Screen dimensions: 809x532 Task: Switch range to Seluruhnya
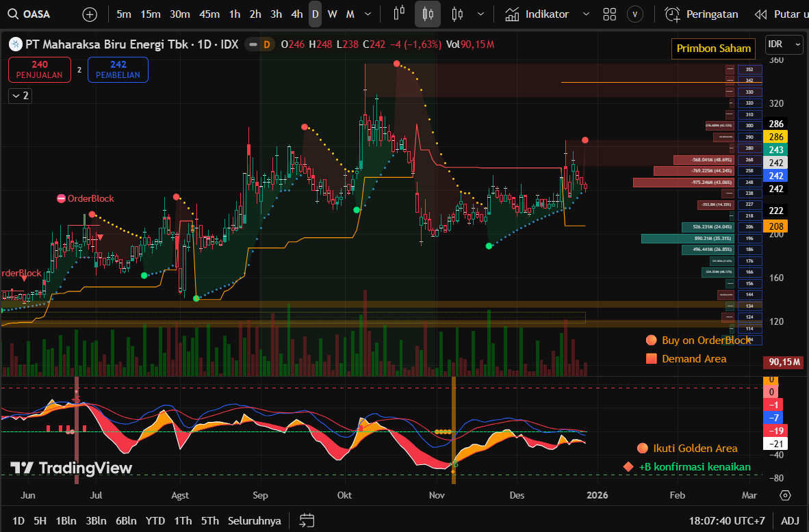pos(255,520)
